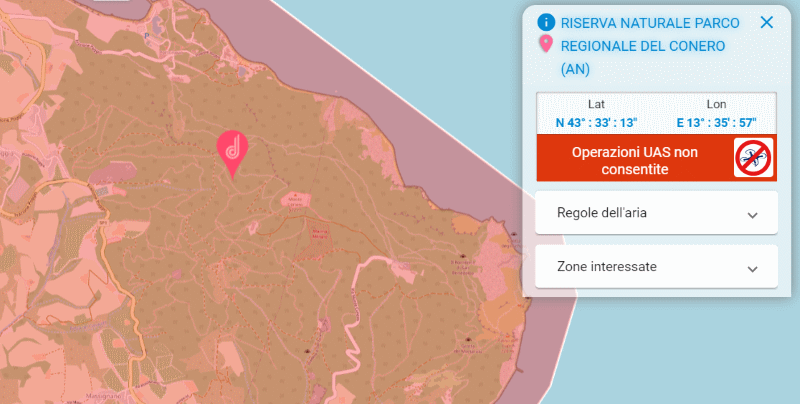800x404 pixels.
Task: Click the longitude value E 13° 35' 57"
Action: tap(716, 123)
